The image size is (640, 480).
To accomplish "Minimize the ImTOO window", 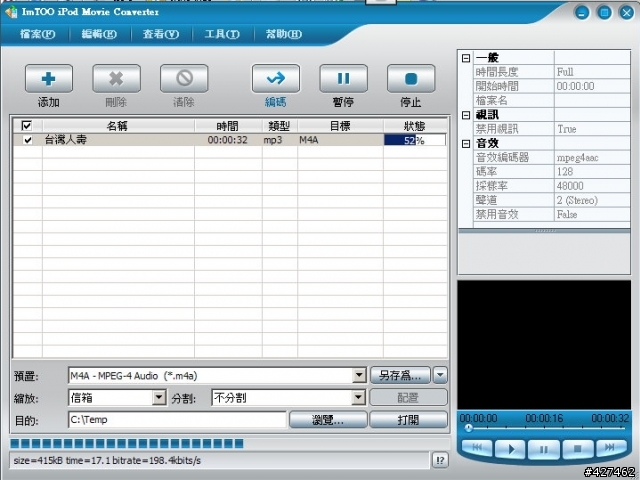I will 582,13.
